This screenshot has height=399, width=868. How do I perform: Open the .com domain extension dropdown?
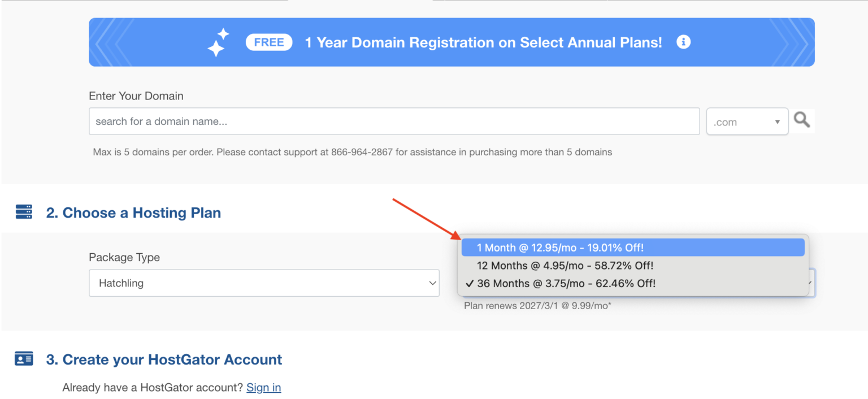point(747,121)
